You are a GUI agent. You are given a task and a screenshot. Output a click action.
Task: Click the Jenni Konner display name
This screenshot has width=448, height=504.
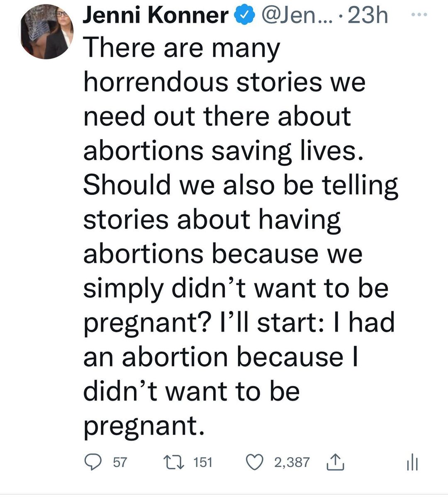coord(155,16)
